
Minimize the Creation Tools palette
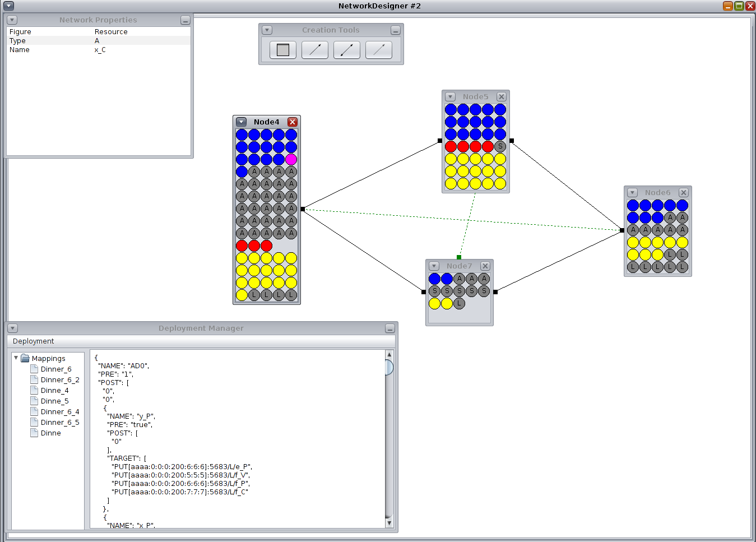point(395,30)
